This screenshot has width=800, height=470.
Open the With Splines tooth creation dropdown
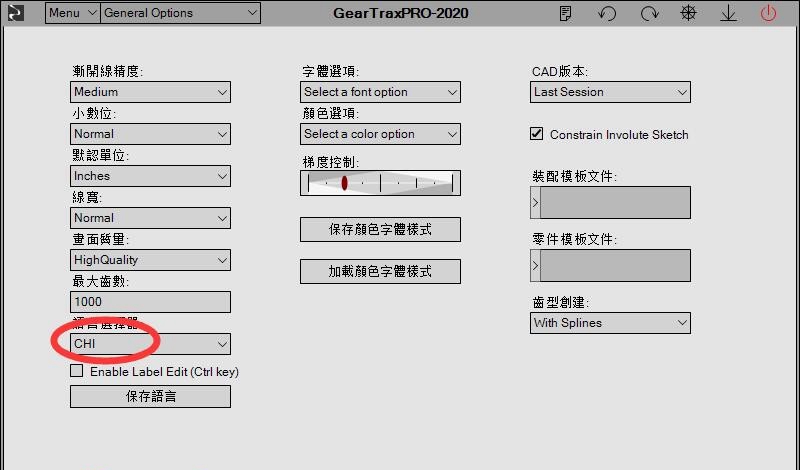[610, 323]
